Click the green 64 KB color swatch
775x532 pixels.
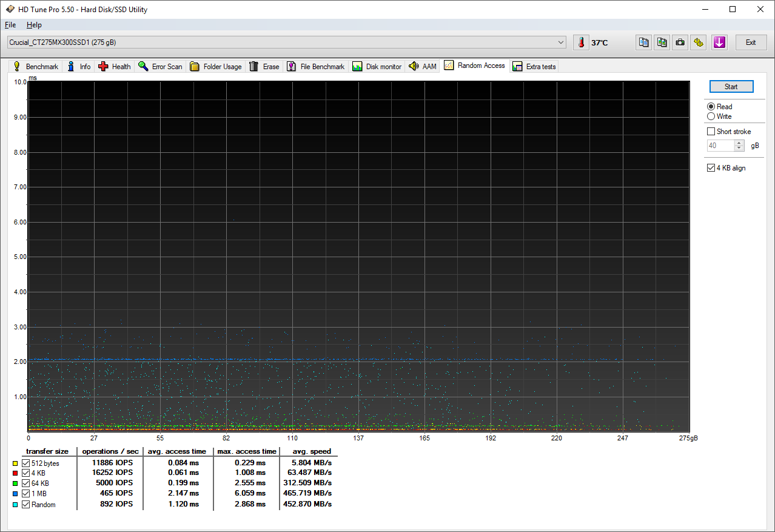click(x=15, y=483)
